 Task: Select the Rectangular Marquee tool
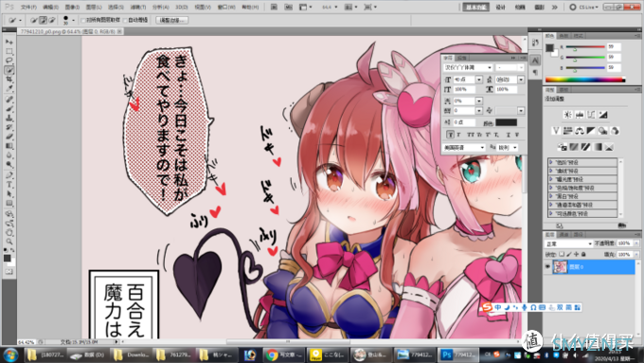tap(9, 51)
